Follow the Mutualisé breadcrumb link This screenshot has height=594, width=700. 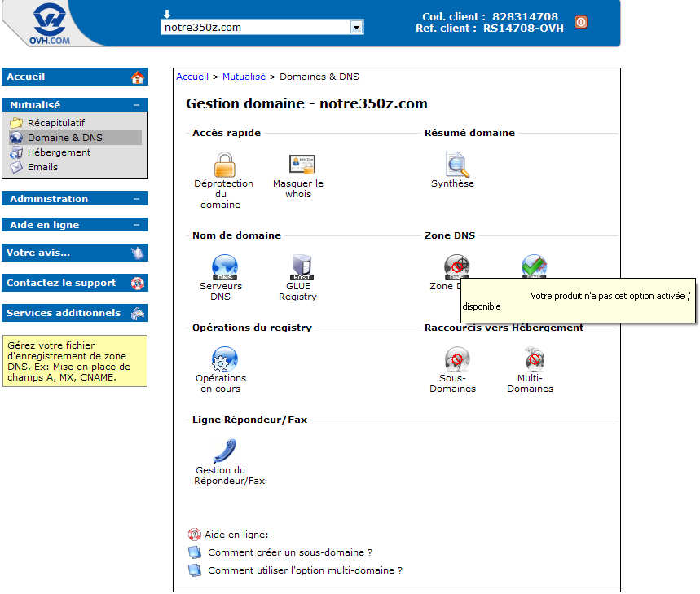tap(244, 77)
